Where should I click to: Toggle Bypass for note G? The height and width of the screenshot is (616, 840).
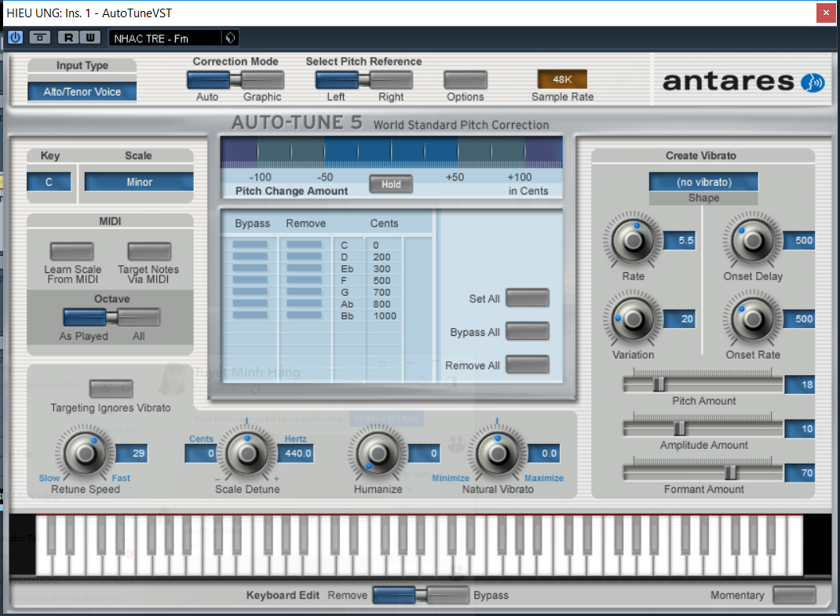tap(250, 292)
